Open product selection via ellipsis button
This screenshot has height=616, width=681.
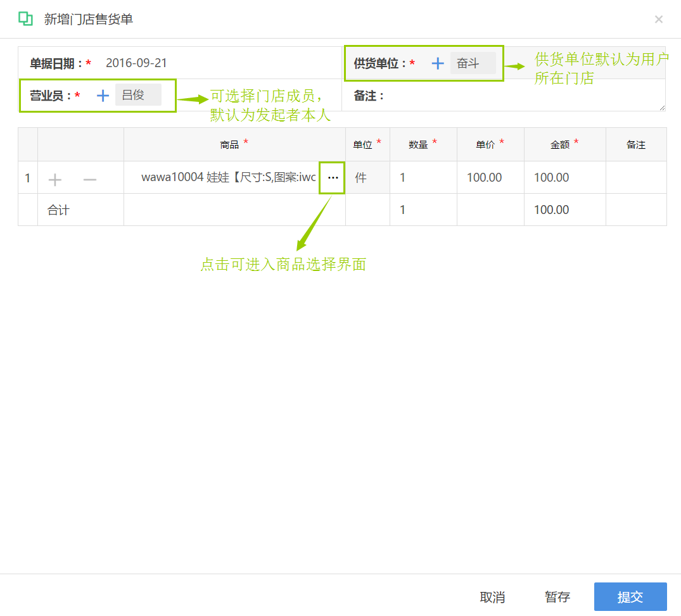[333, 177]
